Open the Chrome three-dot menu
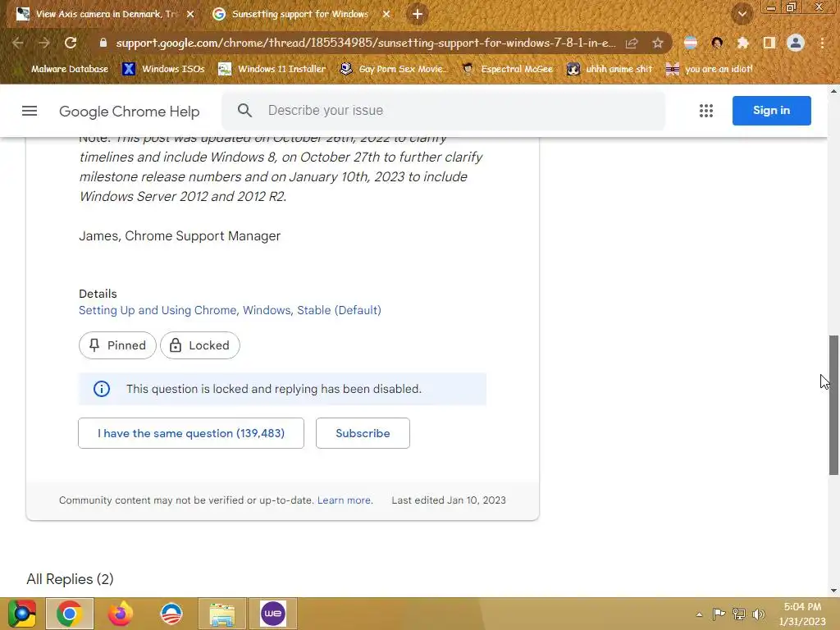Image resolution: width=840 pixels, height=630 pixels. [822, 43]
